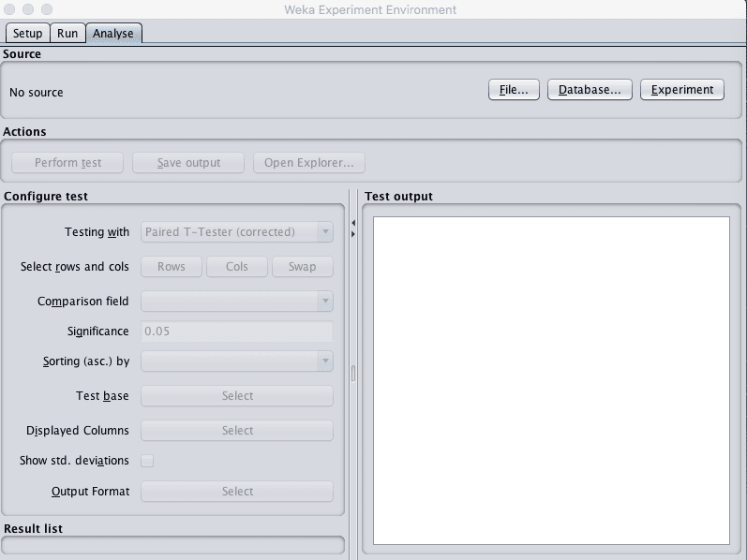Click the Perform test button

(67, 163)
